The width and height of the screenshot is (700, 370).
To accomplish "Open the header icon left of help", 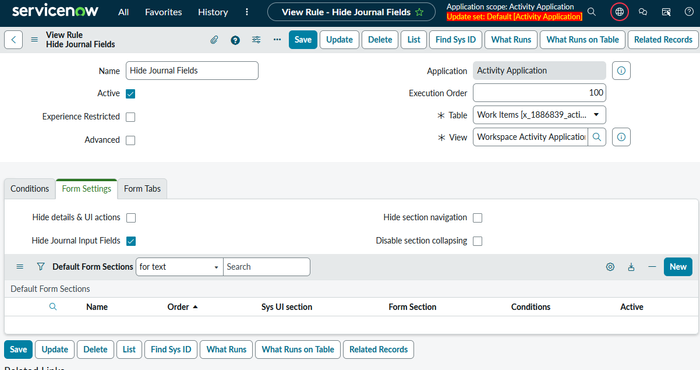I will pos(666,12).
